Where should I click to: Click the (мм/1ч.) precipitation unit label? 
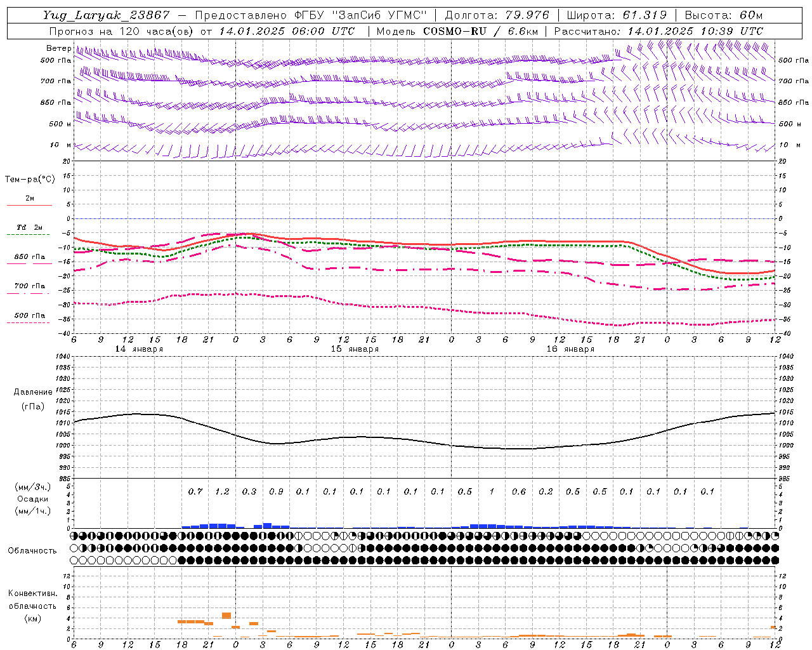click(33, 511)
